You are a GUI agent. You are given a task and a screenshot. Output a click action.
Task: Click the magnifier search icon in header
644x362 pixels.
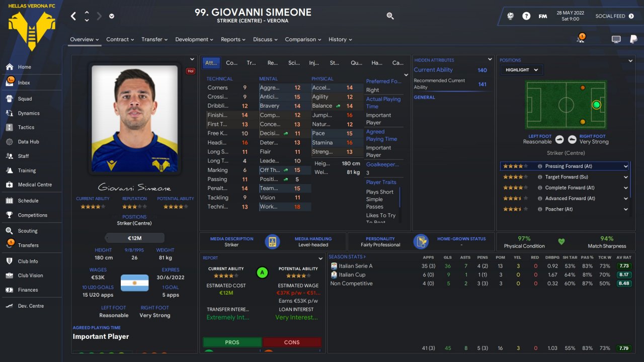point(390,16)
